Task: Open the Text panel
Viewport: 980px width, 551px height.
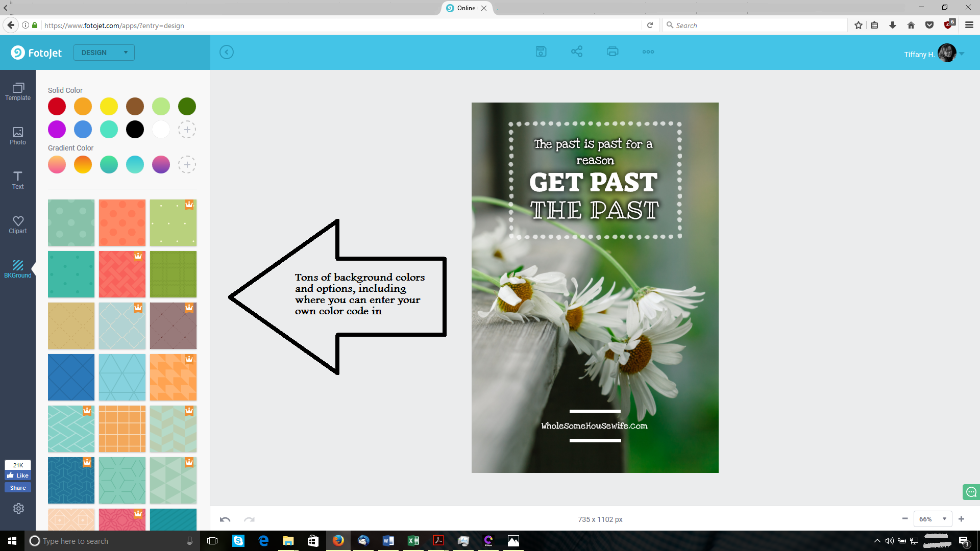Action: tap(18, 181)
